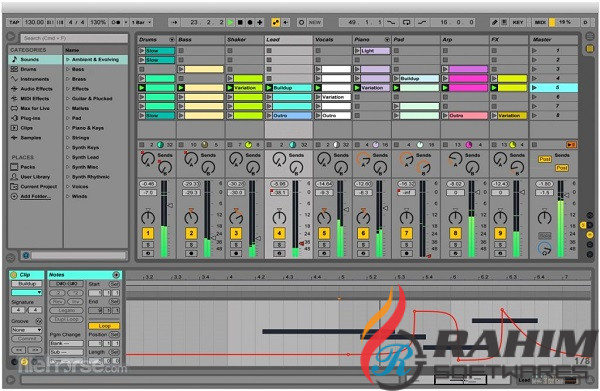Toggle the loop switch in transport
The height and width of the screenshot is (391, 600).
click(x=406, y=23)
